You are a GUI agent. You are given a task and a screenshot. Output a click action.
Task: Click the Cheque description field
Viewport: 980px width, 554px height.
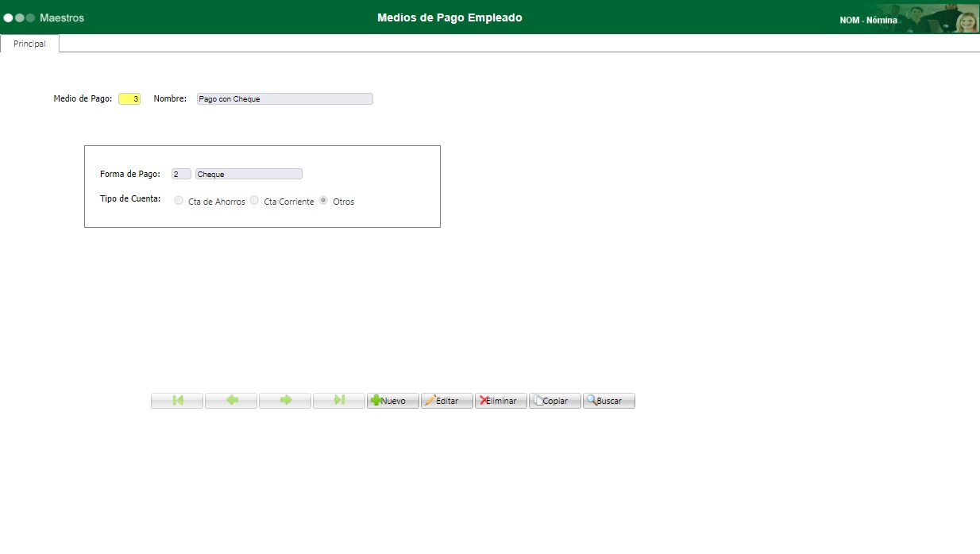249,174
